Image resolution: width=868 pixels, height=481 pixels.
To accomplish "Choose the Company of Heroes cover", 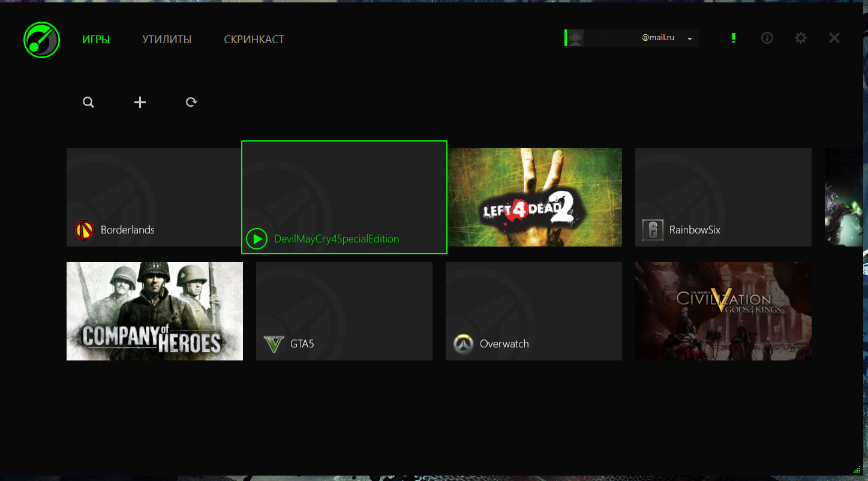I will [x=155, y=311].
